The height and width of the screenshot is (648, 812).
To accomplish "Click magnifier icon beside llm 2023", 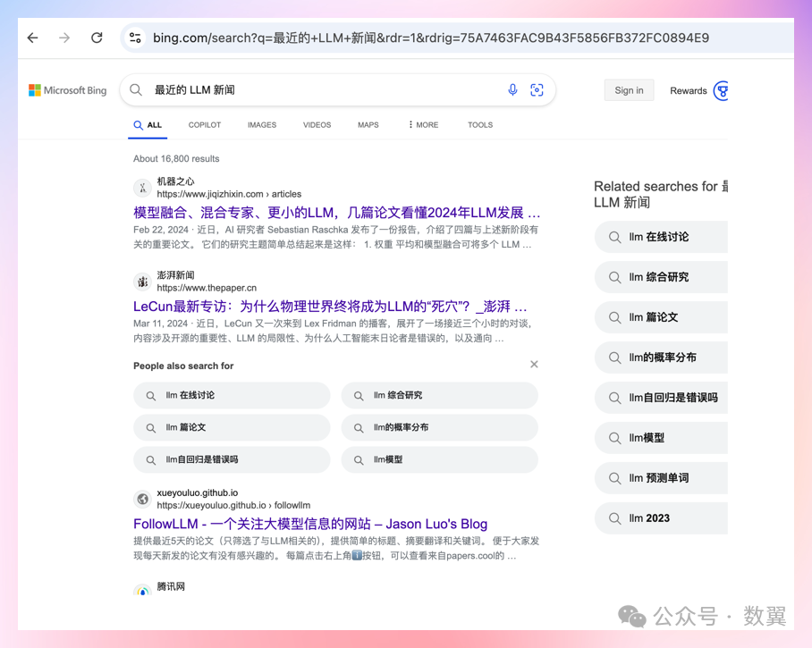I will [x=614, y=518].
